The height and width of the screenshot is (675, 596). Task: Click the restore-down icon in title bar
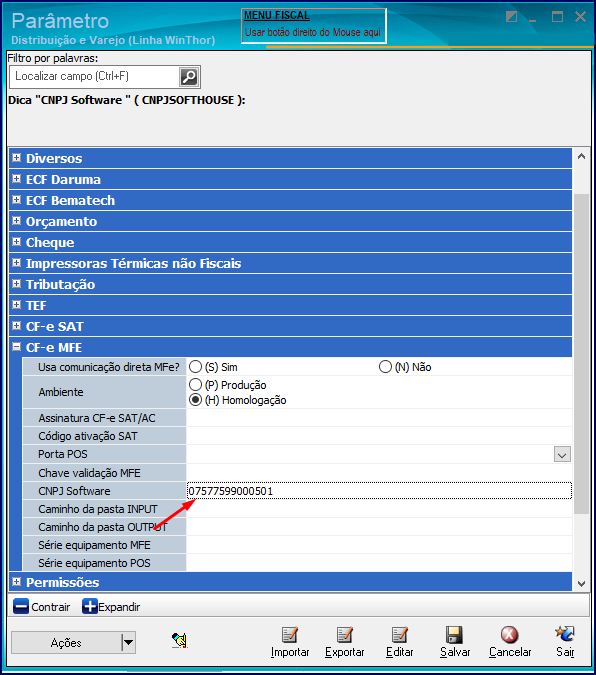pos(511,17)
